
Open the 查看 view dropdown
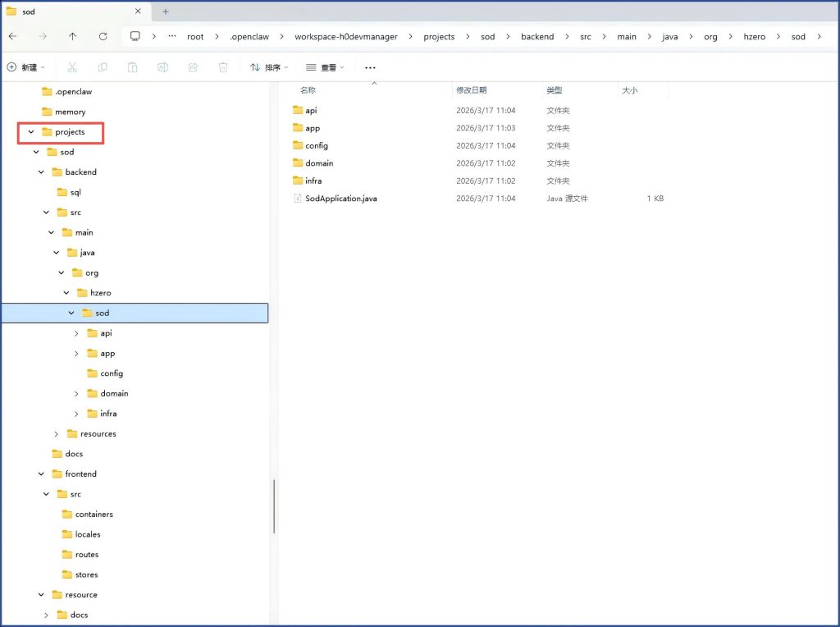point(325,67)
